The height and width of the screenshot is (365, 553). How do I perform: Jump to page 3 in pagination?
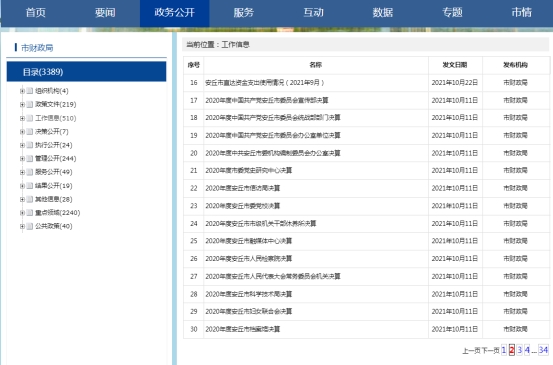point(519,350)
